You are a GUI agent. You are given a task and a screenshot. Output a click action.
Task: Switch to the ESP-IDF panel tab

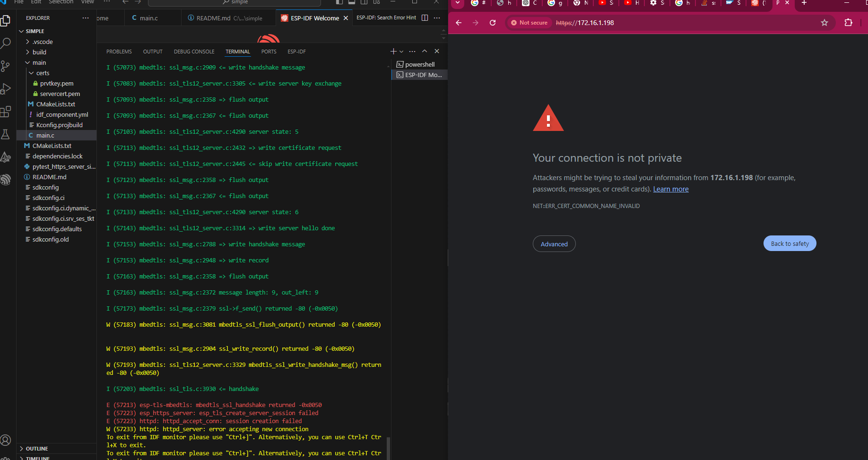click(x=296, y=52)
